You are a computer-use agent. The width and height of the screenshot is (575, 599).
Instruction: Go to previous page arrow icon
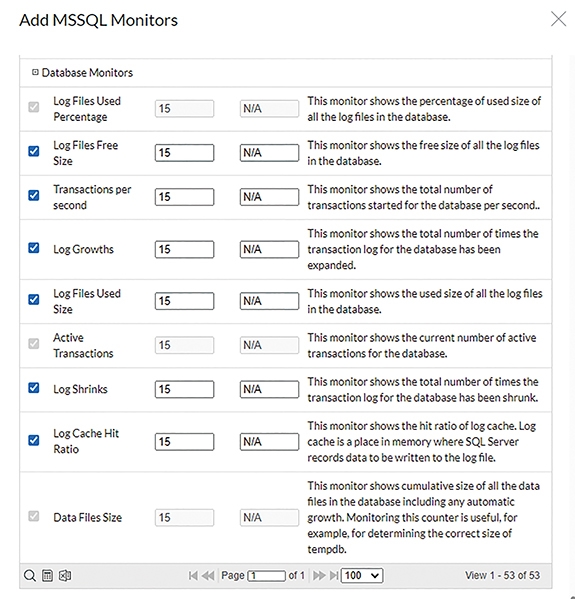[x=208, y=575]
